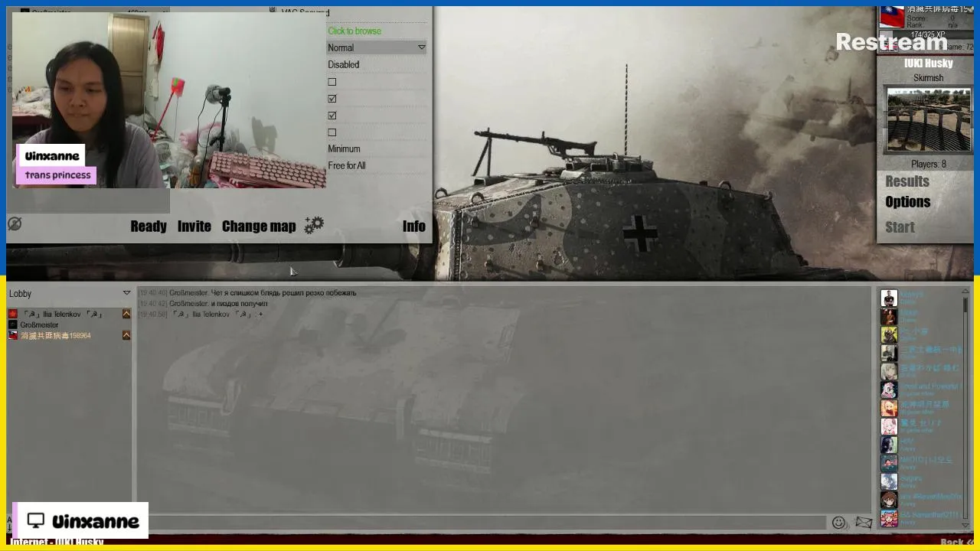Viewport: 980px width, 551px height.
Task: Expand the Lobby channel dropdown arrow
Action: (126, 293)
